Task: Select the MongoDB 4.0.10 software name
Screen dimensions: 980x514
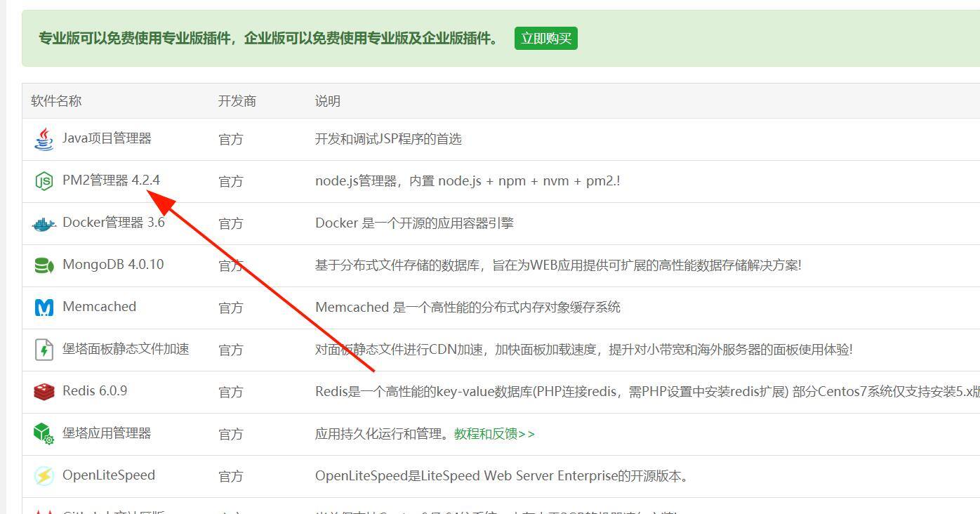Action: point(112,265)
